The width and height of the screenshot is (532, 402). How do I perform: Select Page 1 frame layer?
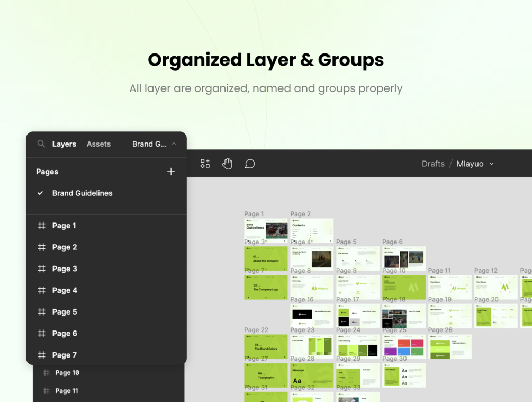pyautogui.click(x=106, y=226)
